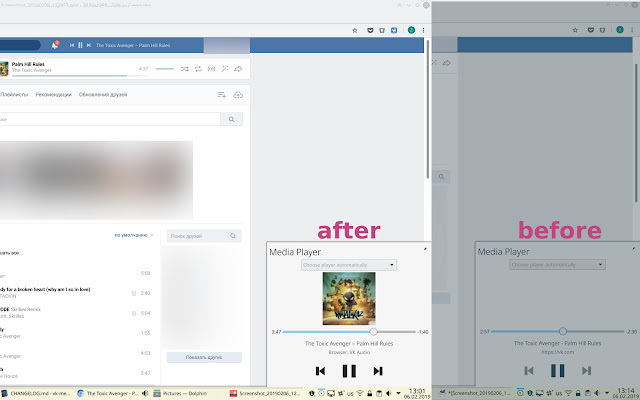Click 'Browser: VK Audio' text in Media Player

coord(349,352)
